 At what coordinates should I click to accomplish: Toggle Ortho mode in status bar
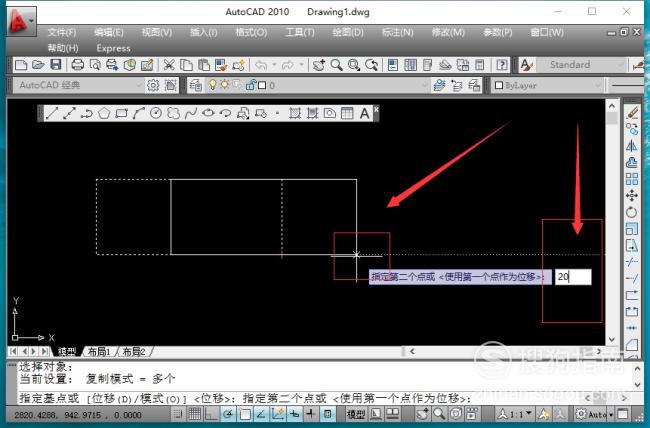point(211,413)
